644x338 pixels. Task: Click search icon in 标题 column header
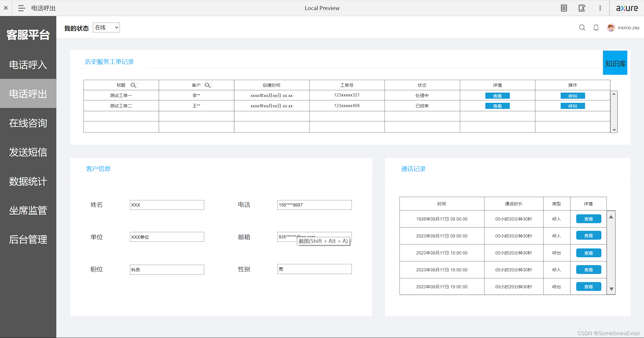click(x=133, y=85)
